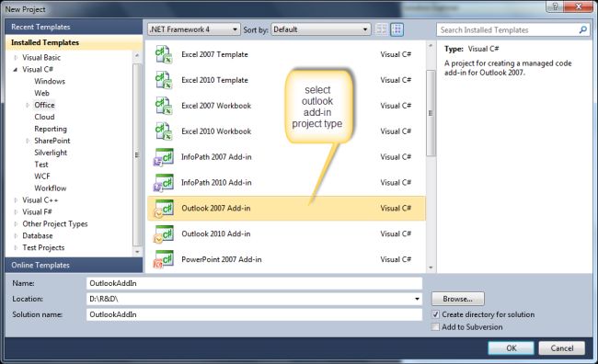The image size is (598, 364).
Task: Click the Solution name input field
Action: pos(254,314)
